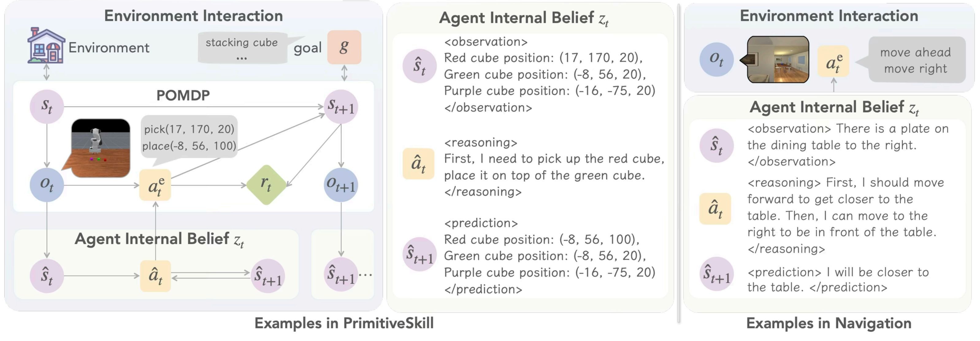Click the Examples in PrimitiveSkill caption
The width and height of the screenshot is (980, 341).
click(344, 323)
